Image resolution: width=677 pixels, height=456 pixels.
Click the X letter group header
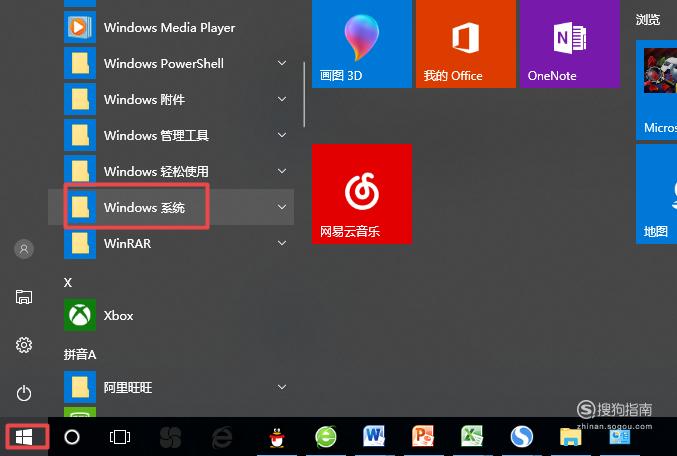pos(68,282)
